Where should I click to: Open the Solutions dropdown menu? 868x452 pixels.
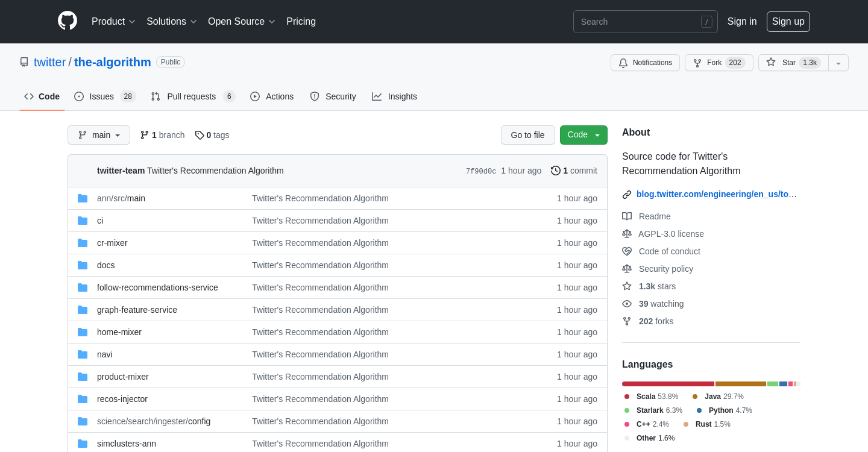(172, 22)
